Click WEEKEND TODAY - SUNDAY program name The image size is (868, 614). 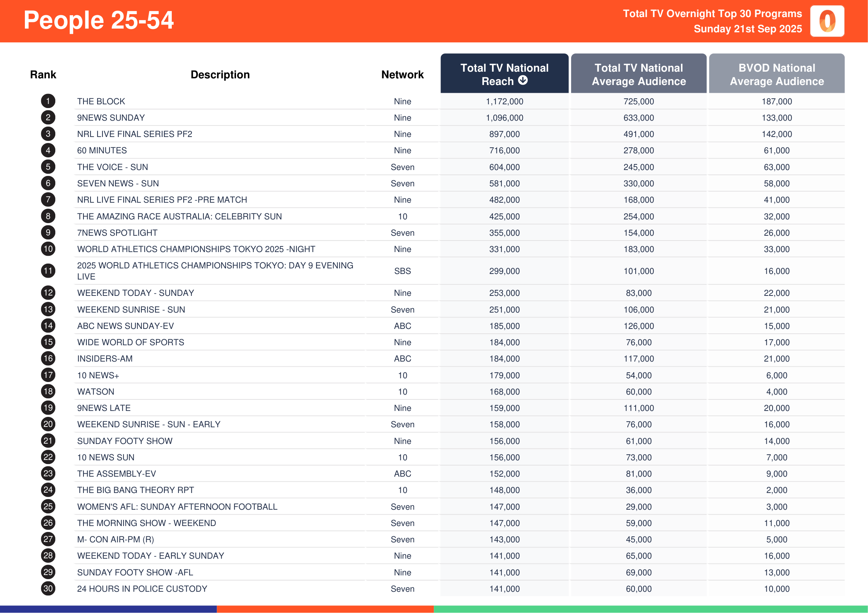click(135, 293)
